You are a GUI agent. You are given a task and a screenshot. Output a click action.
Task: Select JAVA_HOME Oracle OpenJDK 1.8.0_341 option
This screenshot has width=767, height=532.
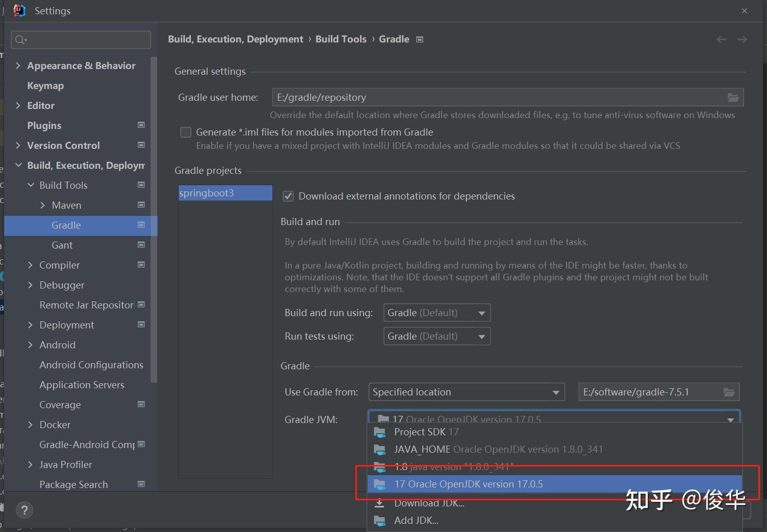pos(555,450)
